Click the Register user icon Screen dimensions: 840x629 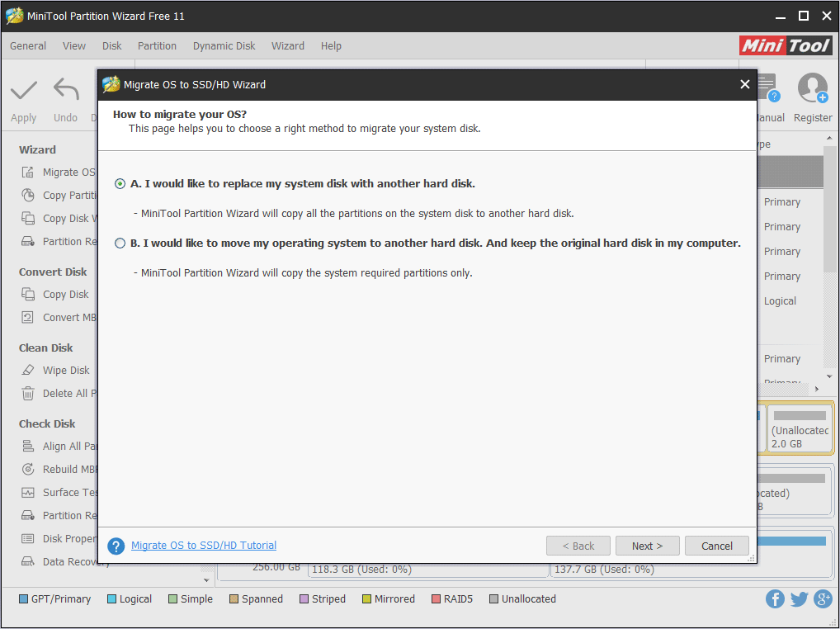coord(813,88)
